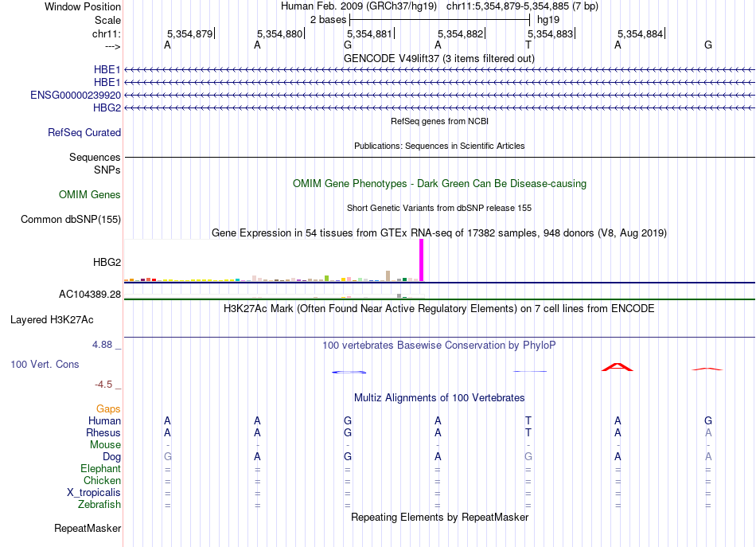Click the Mouse species row label

click(x=105, y=445)
